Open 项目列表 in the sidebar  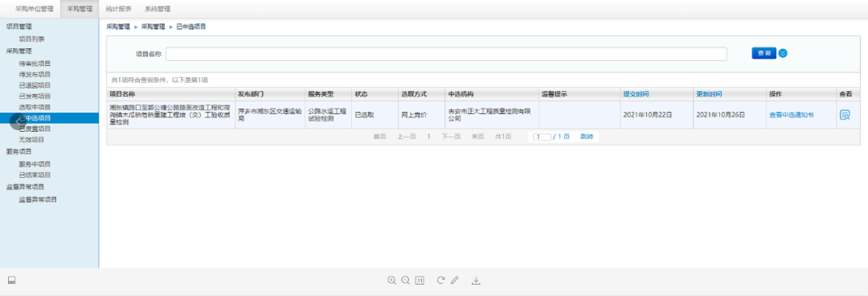pos(31,39)
